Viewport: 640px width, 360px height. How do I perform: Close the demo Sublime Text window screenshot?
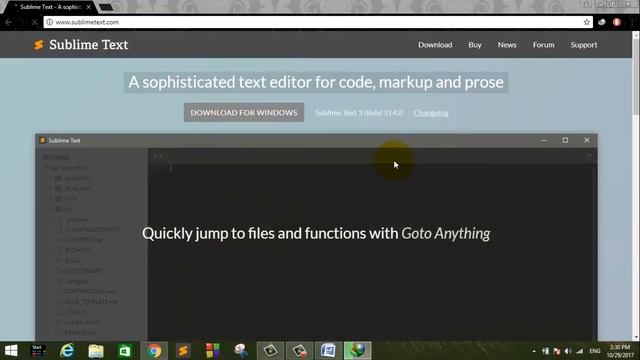(x=587, y=140)
